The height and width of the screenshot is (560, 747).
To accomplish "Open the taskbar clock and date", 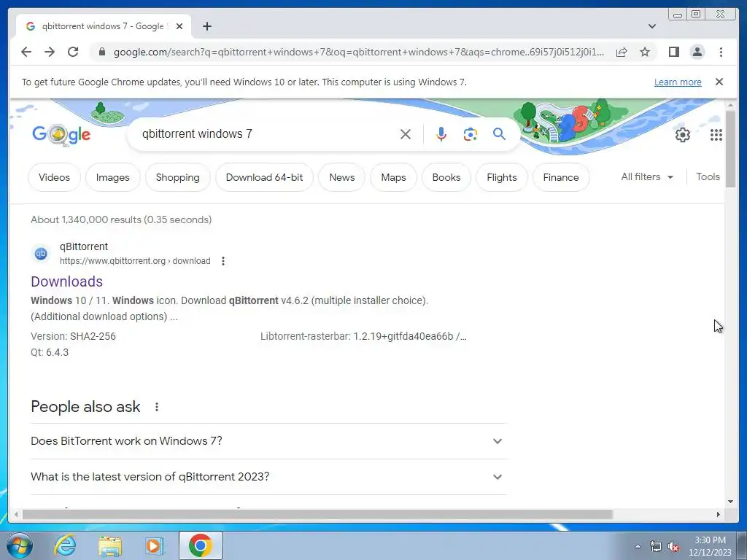I will click(710, 546).
